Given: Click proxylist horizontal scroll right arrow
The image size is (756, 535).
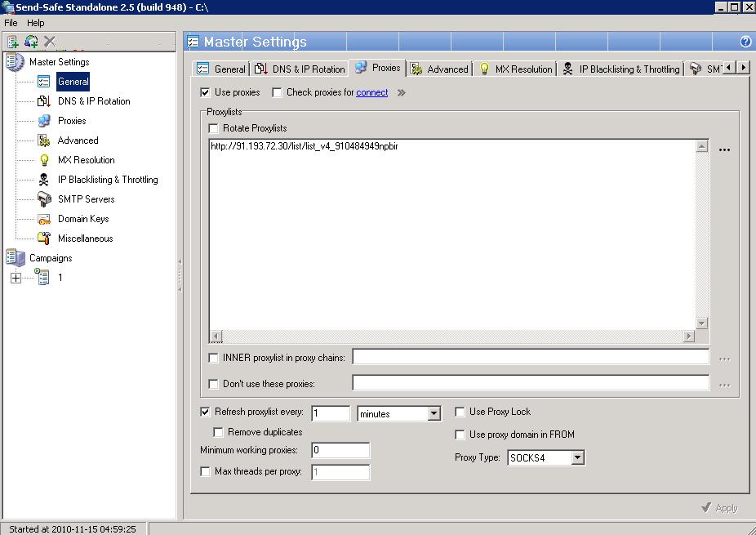Looking at the screenshot, I should click(689, 336).
